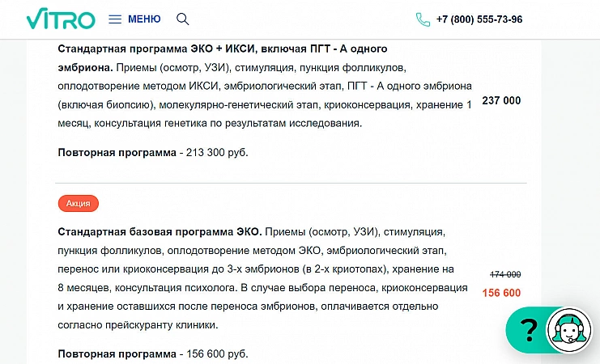This screenshot has width=600, height=364.
Task: Click the red Акция badge
Action: coord(79,203)
